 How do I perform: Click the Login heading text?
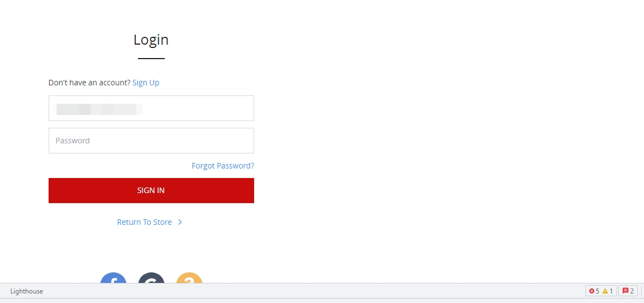[151, 40]
